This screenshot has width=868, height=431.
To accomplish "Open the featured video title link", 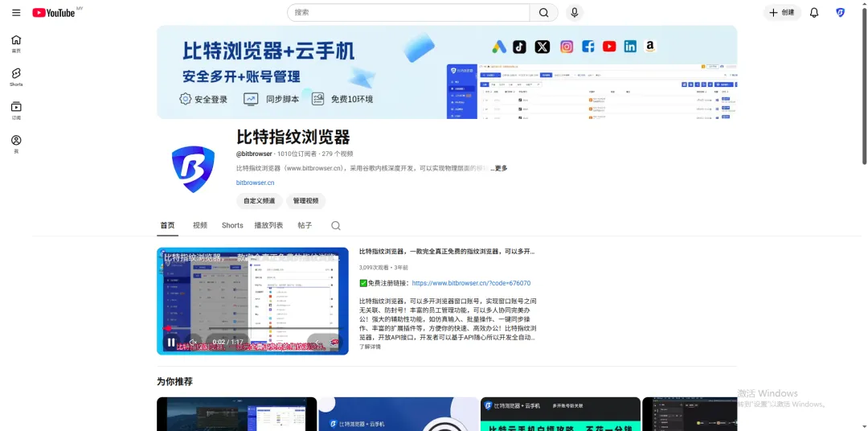I will pyautogui.click(x=448, y=252).
